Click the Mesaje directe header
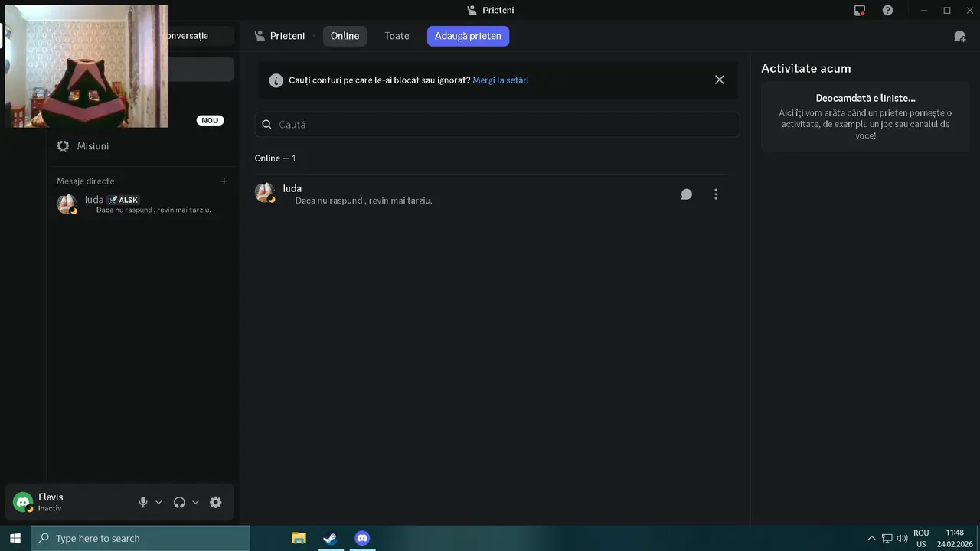The image size is (980, 551). coord(85,181)
